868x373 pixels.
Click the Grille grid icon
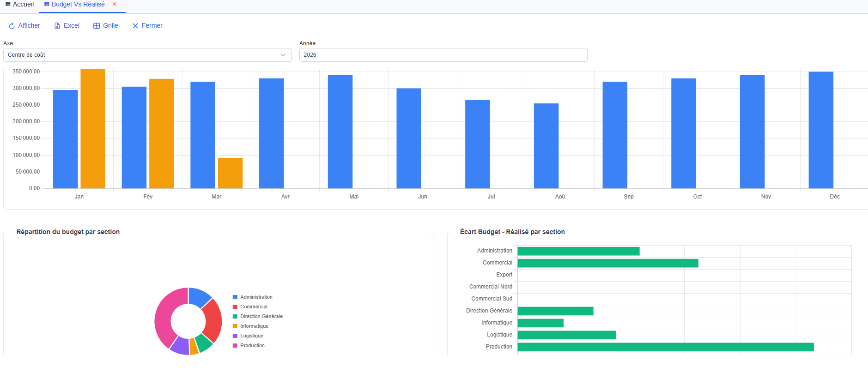point(97,26)
